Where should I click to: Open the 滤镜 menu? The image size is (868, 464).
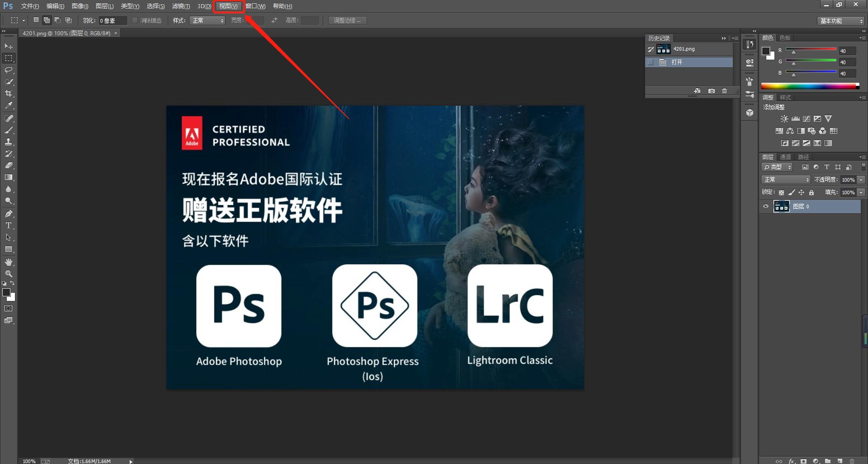pyautogui.click(x=181, y=6)
